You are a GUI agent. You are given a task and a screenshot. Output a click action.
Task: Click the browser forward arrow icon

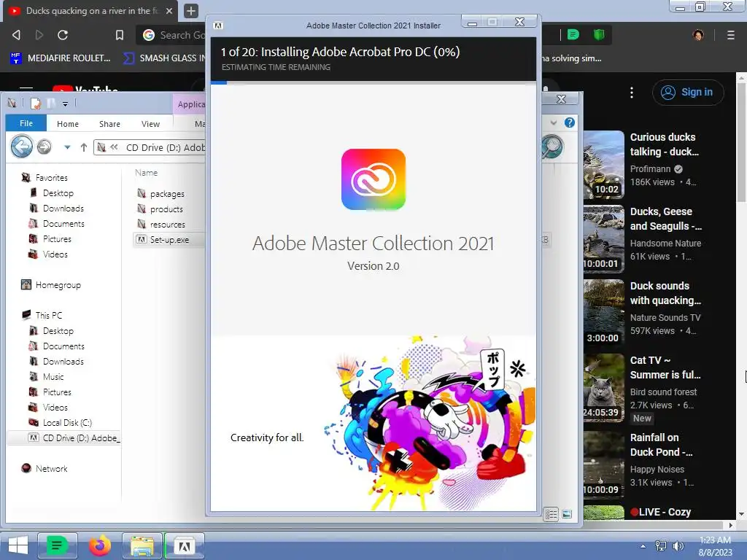click(x=39, y=35)
